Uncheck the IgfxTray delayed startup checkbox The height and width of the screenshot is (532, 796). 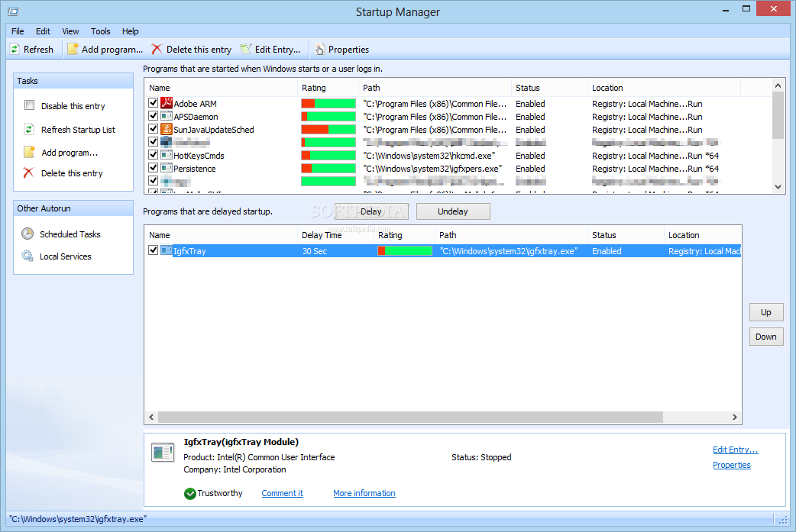pyautogui.click(x=153, y=250)
